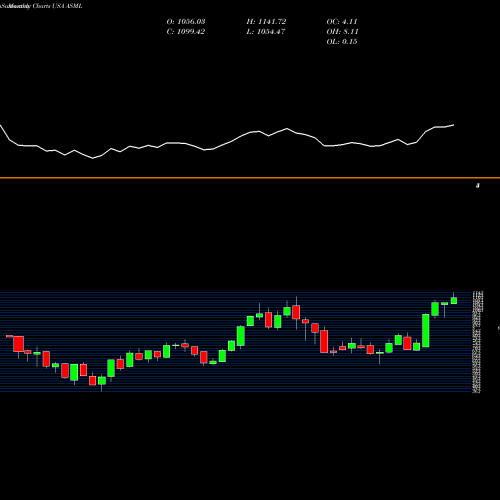Screen dimensions: 500x500
Task: Click the close price value C: 1099.42
Action: pyautogui.click(x=186, y=32)
